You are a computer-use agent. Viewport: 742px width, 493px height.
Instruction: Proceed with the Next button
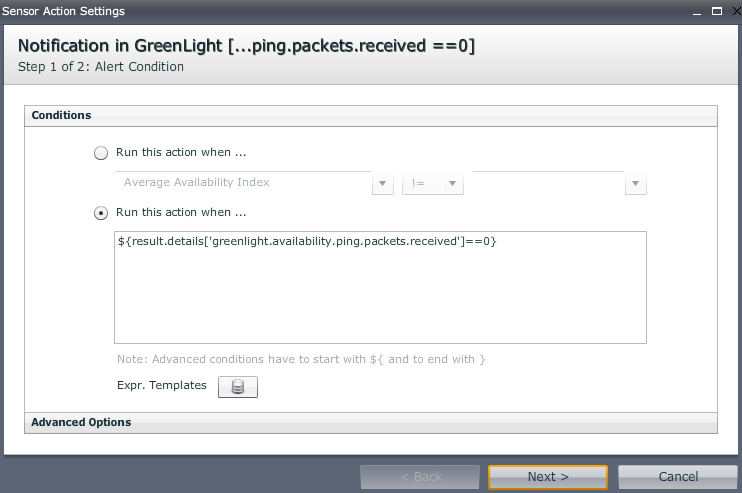(547, 477)
